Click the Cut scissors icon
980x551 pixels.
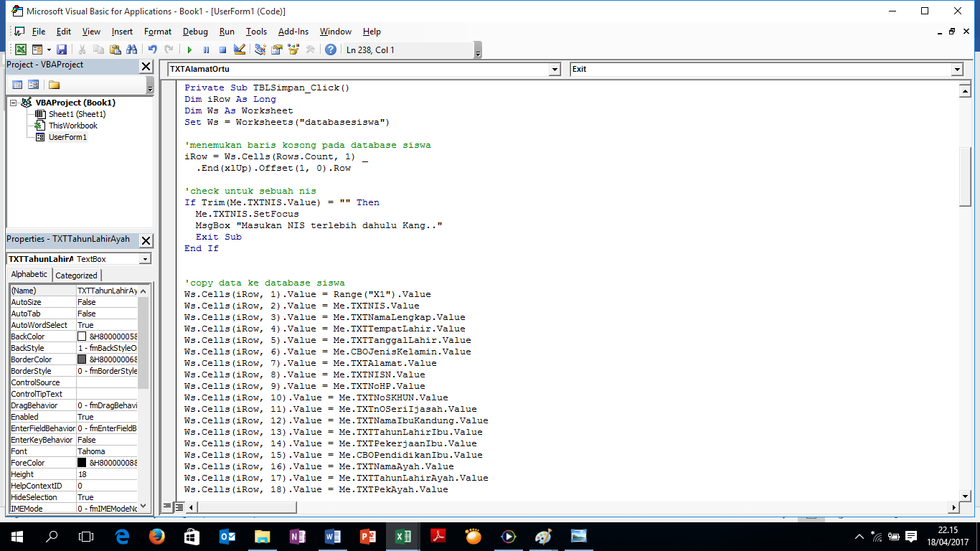[82, 50]
